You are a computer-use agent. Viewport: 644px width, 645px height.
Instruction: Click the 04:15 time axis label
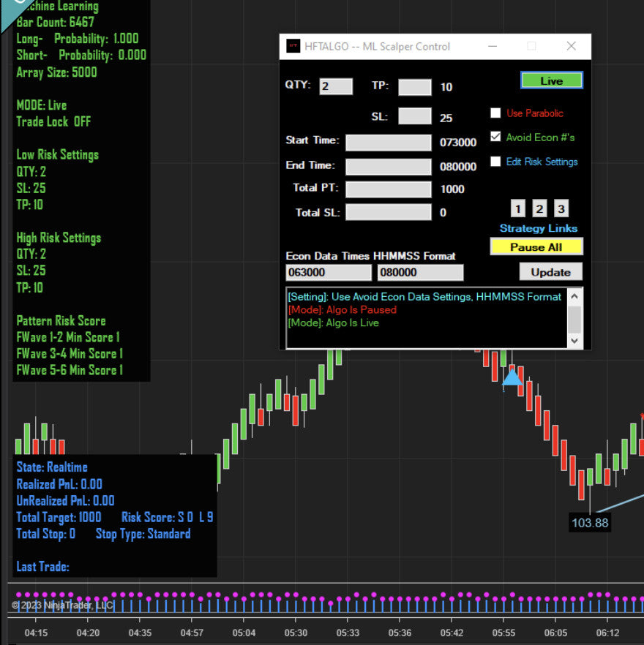click(36, 633)
